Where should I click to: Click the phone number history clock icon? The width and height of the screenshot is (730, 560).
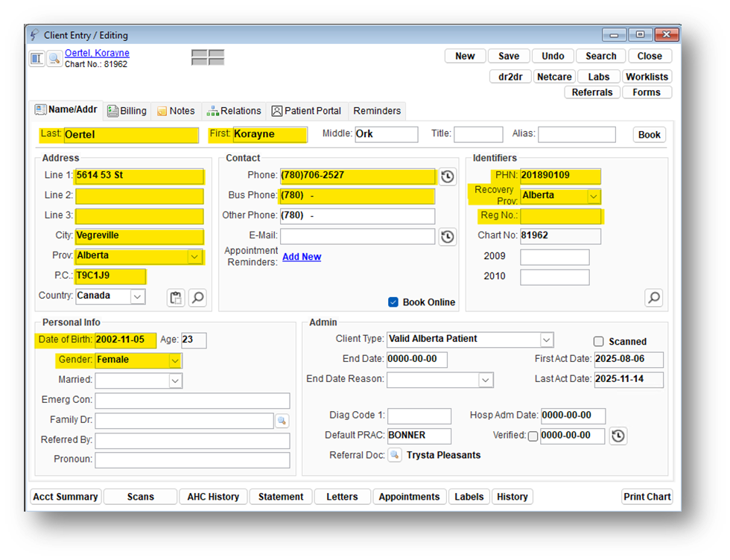447,176
